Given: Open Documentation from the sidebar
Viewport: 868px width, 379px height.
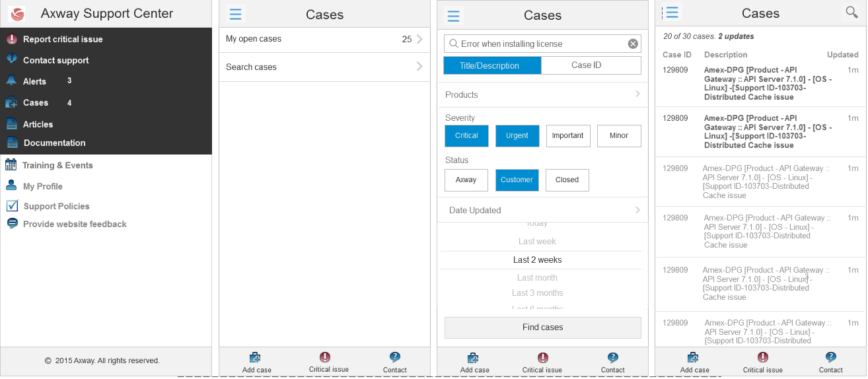Looking at the screenshot, I should [x=54, y=143].
